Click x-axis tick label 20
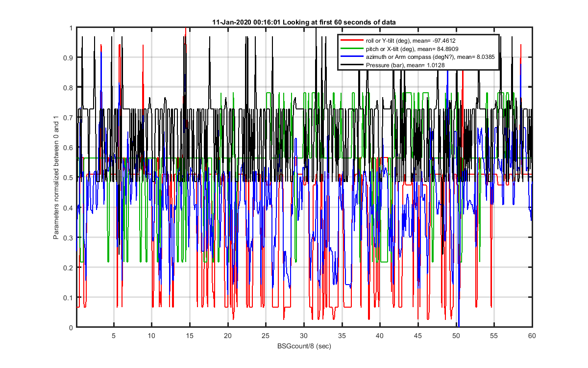Screen dimensions: 588x368 (227, 335)
